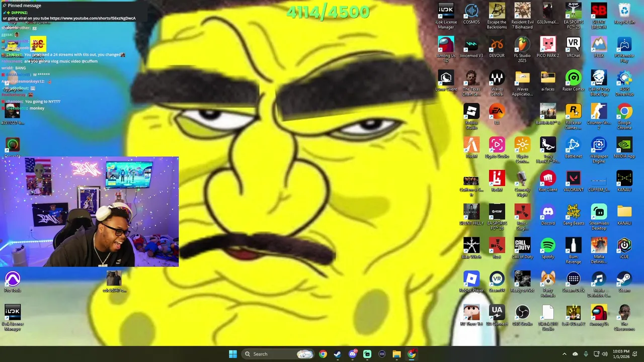Open VRChat desktop shortcut
Image resolution: width=644 pixels, height=362 pixels.
pyautogui.click(x=574, y=48)
